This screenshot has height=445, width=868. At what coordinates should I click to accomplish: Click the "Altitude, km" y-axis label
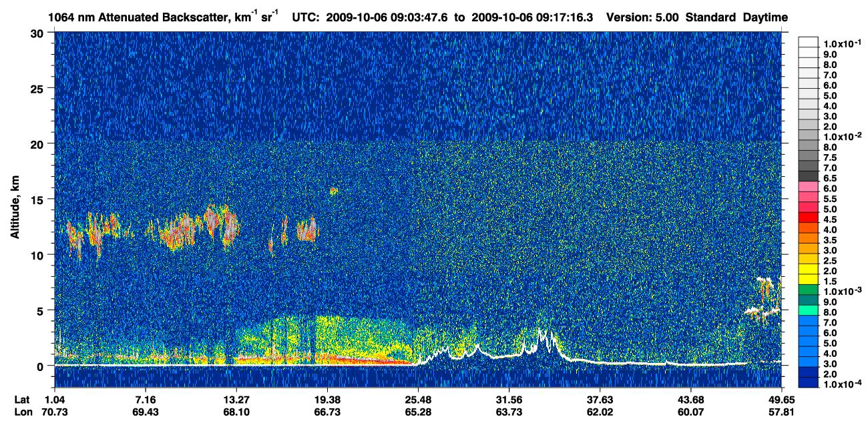coord(15,209)
